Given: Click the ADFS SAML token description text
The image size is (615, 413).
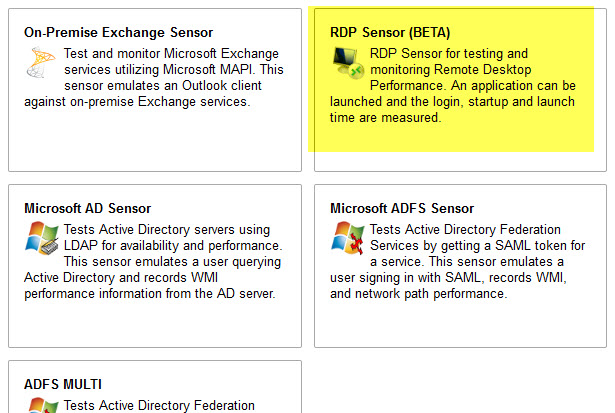Looking at the screenshot, I should [457, 262].
